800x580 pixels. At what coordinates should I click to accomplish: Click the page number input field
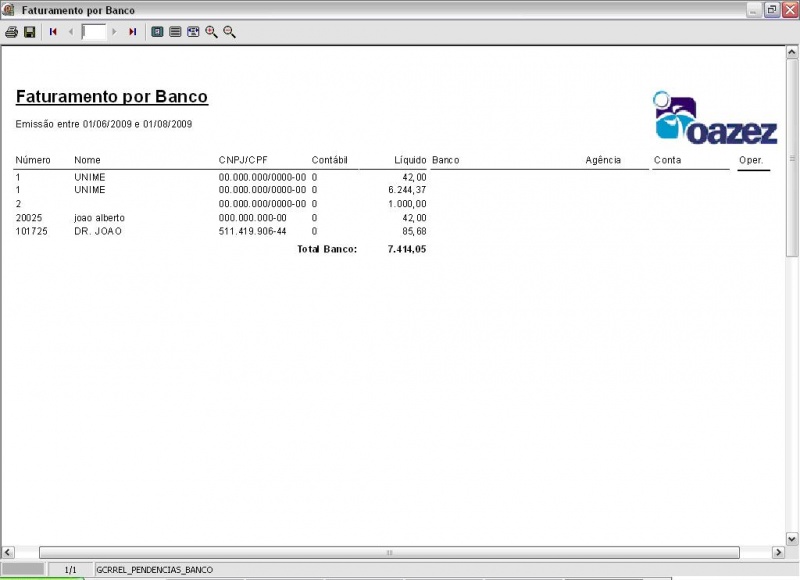coord(94,32)
